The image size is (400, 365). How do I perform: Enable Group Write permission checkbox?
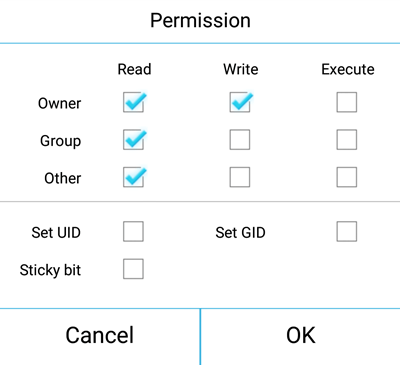pos(240,140)
